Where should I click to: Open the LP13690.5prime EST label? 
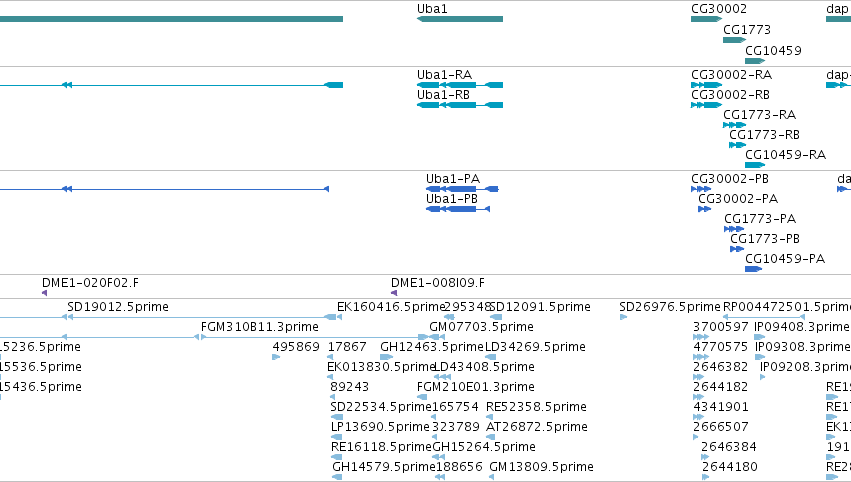click(x=380, y=427)
